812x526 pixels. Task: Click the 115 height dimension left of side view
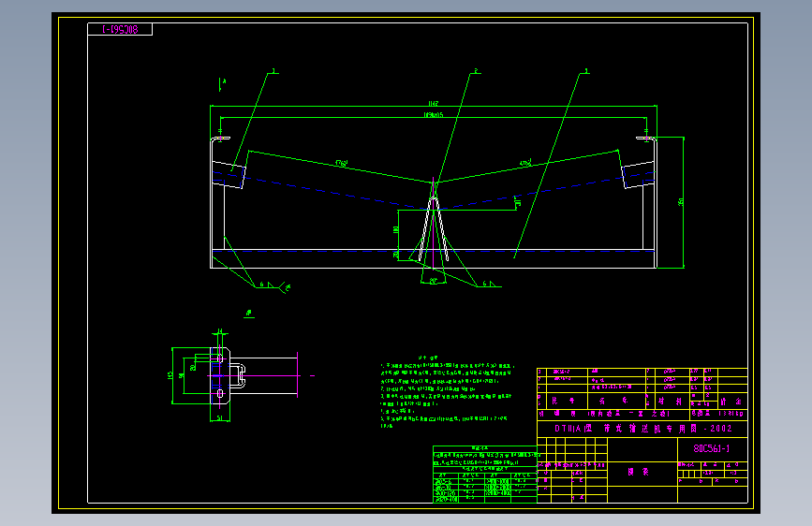tap(170, 375)
